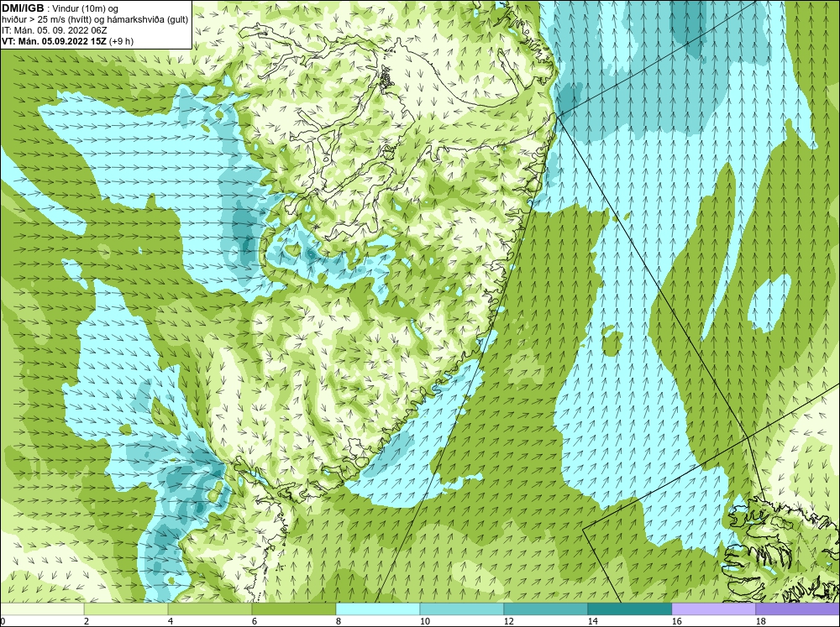Click the 8–10 m/s light cyan legend swatch
This screenshot has width=840, height=627.
[x=378, y=609]
